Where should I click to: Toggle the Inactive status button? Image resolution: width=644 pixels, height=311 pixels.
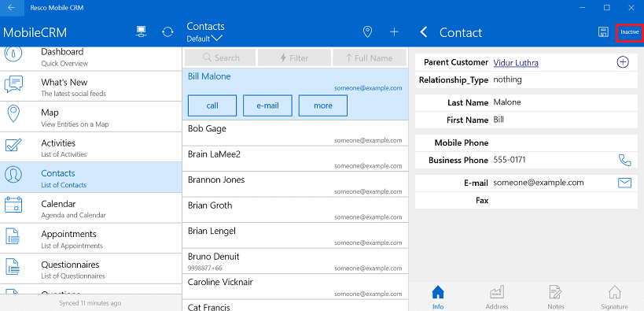point(630,32)
